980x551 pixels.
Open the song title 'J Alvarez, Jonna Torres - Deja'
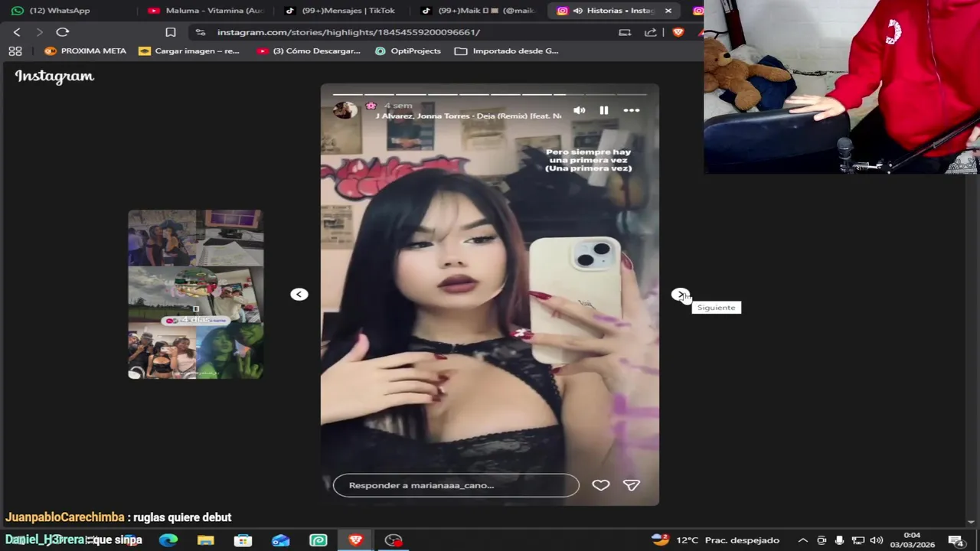coord(468,116)
